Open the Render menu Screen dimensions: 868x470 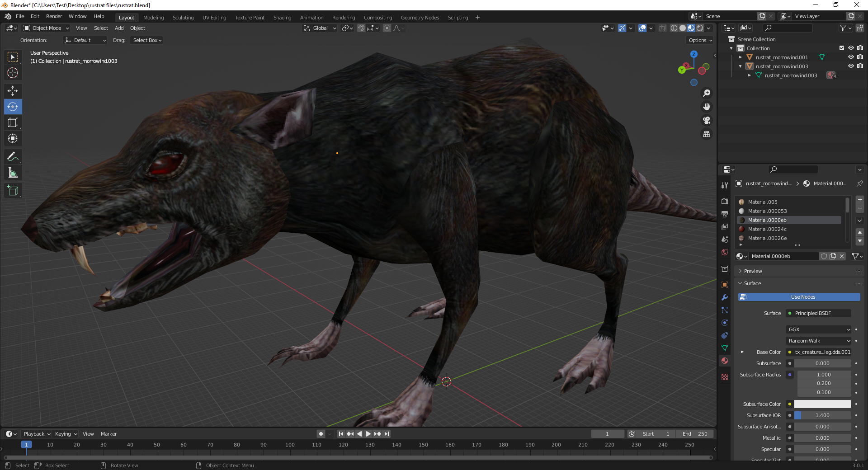(x=54, y=16)
